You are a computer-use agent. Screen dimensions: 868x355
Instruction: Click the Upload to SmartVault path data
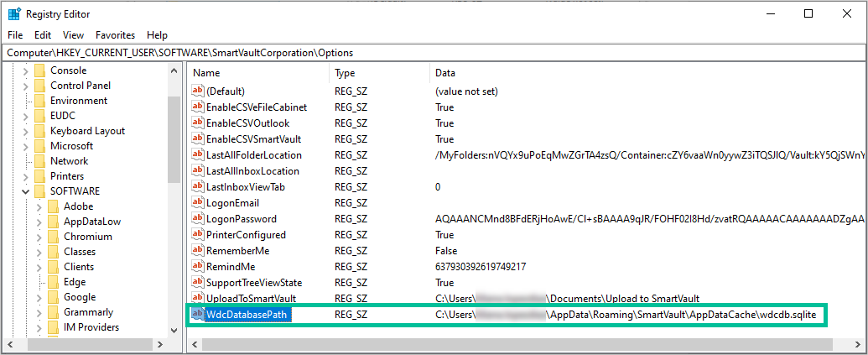(568, 299)
